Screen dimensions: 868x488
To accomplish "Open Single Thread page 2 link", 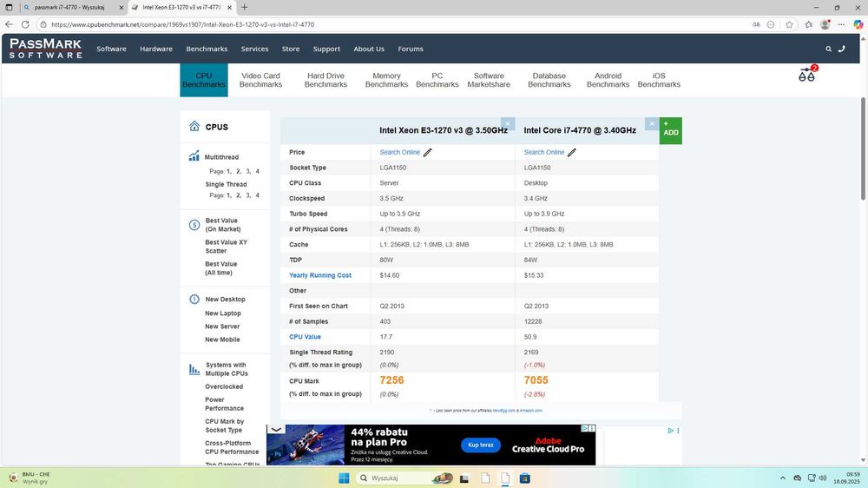I will pyautogui.click(x=238, y=195).
